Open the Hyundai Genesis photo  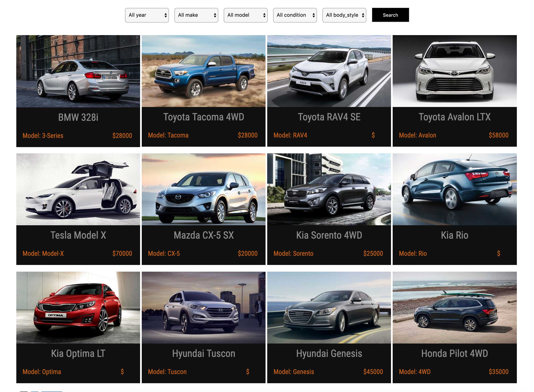point(329,308)
